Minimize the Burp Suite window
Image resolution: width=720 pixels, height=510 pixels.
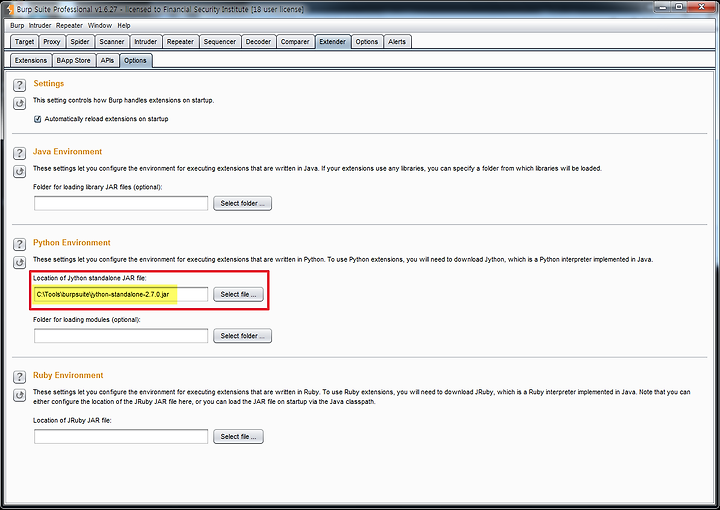[663, 7]
